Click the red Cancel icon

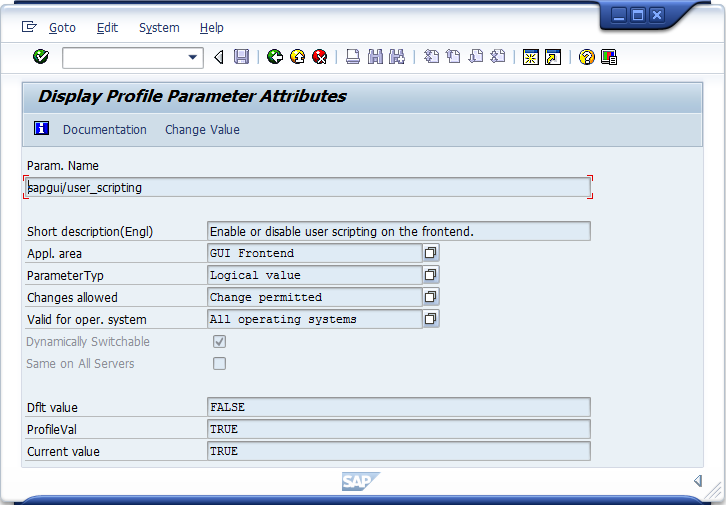click(x=320, y=57)
